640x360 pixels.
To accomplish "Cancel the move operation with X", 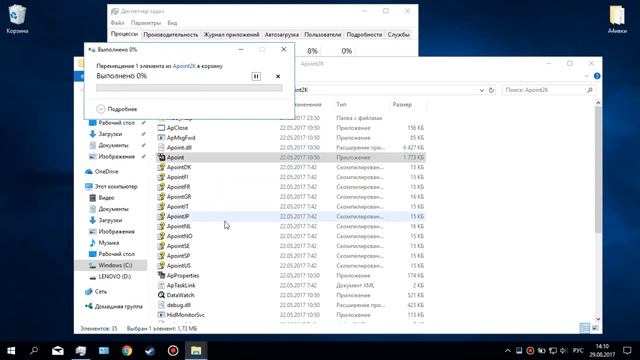I will pos(278,76).
